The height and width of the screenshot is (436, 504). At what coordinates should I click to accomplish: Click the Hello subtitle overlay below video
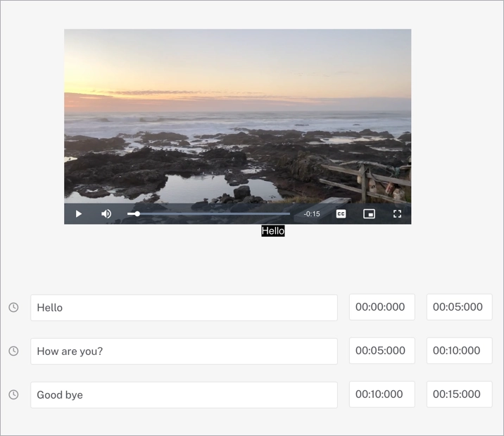[x=273, y=231]
